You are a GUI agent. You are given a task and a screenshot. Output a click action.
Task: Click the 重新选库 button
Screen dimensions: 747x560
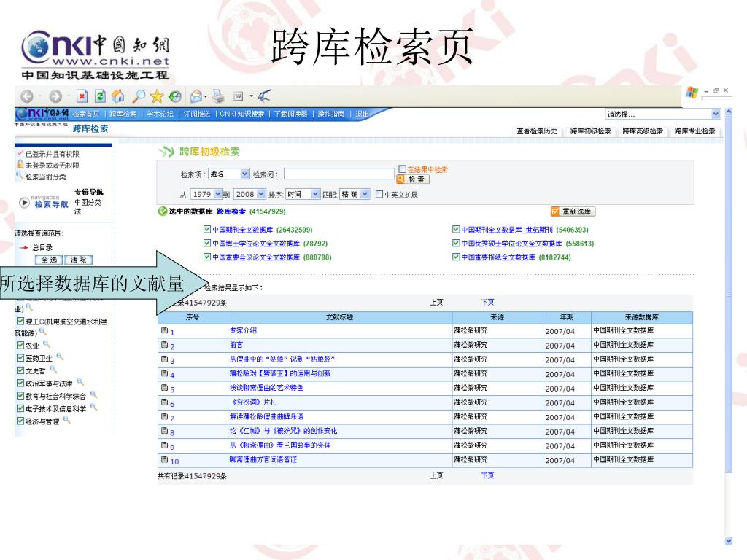coord(573,211)
